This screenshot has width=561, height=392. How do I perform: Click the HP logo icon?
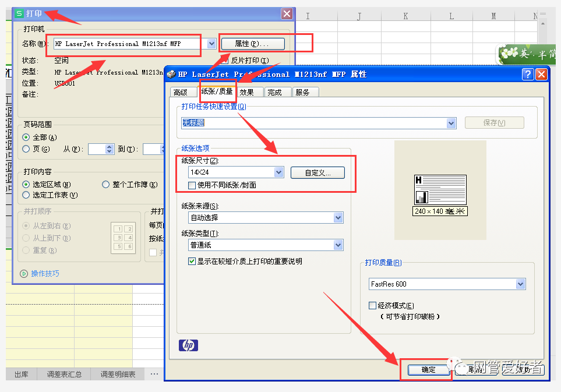pyautogui.click(x=188, y=345)
